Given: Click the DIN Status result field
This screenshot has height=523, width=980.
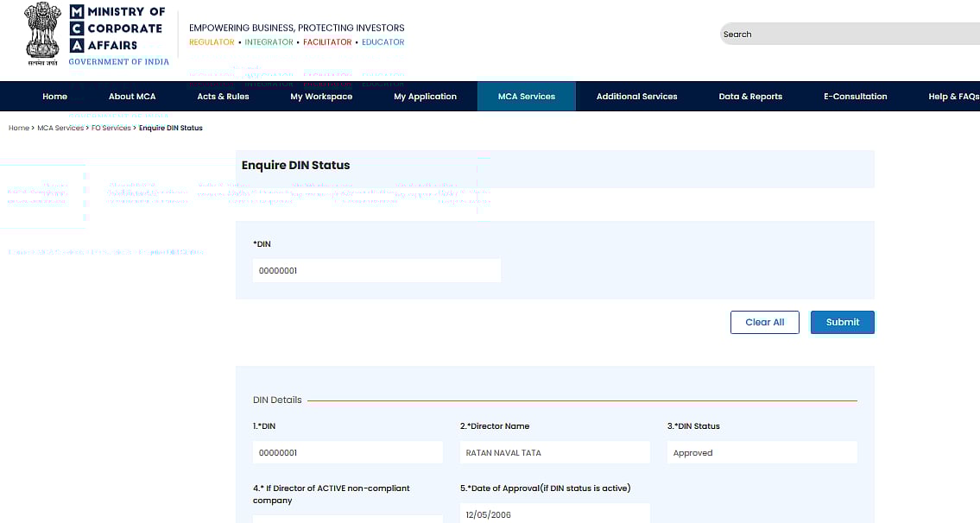Looking at the screenshot, I should [x=762, y=453].
